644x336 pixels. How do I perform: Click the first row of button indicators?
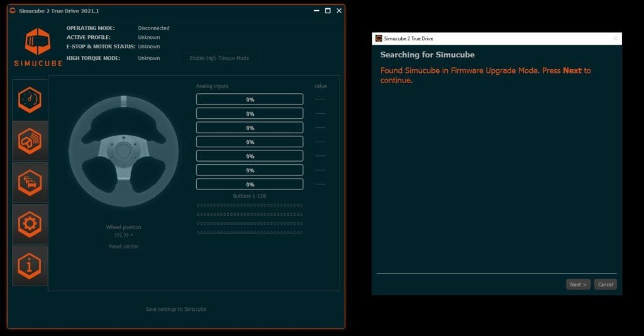click(250, 205)
